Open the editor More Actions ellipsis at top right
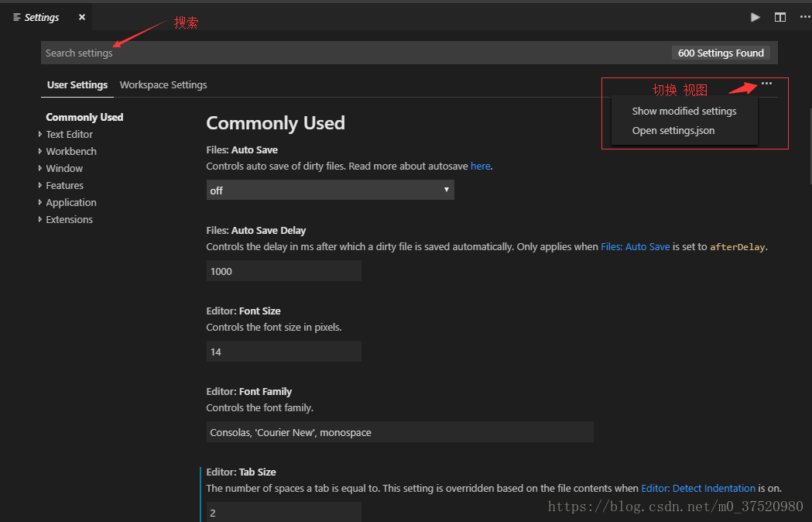 point(804,17)
